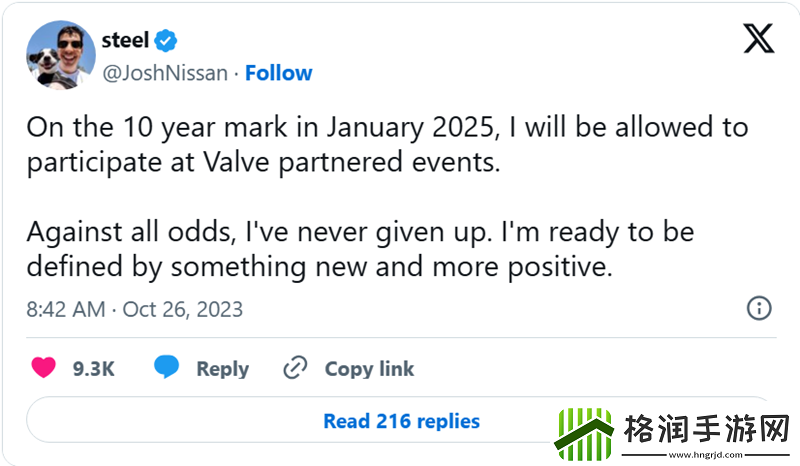Click the Reply text label
The width and height of the screenshot is (800, 466).
coord(222,368)
